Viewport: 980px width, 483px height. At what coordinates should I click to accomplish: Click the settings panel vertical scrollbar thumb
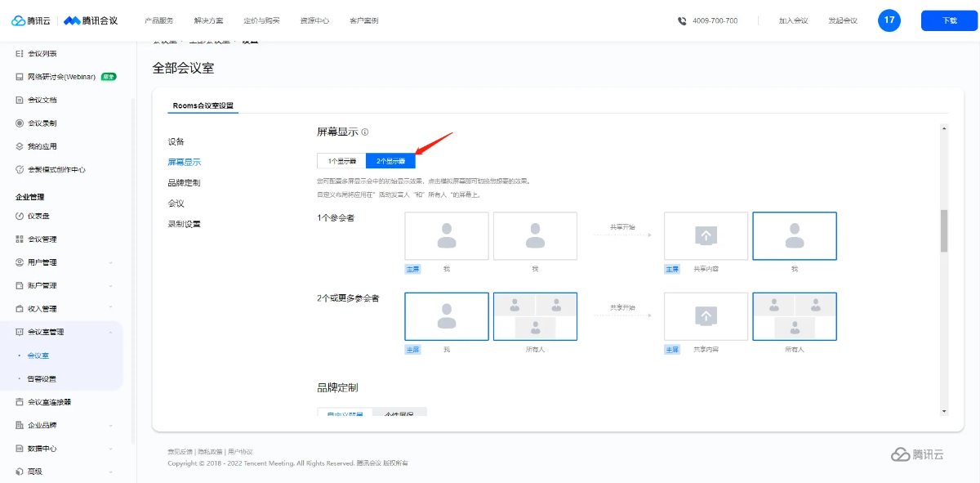[944, 230]
